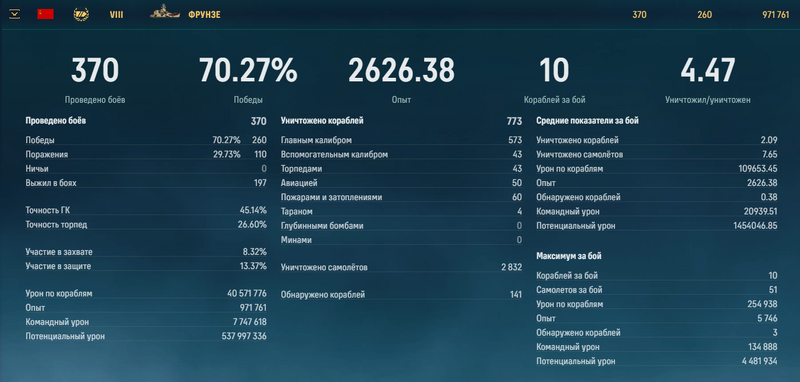Click the 134 888 max team damage
Viewport: 800px width, 382px height.
763,347
